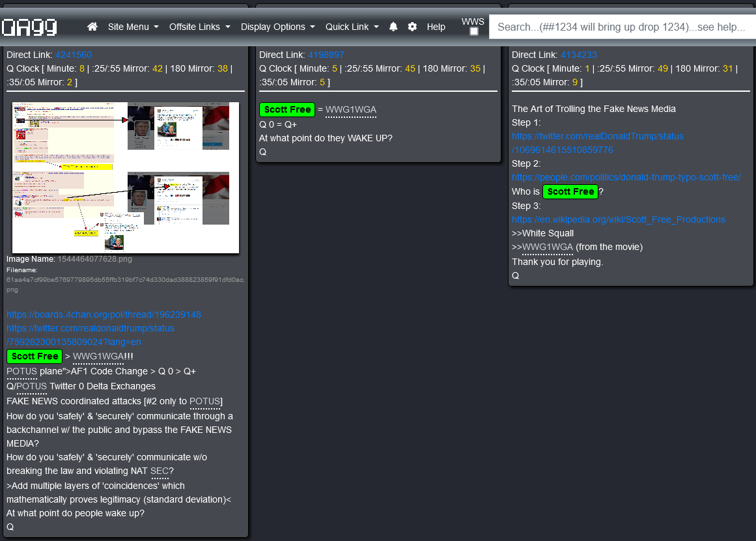The height and width of the screenshot is (541, 756).
Task: Expand Display Options dropdown
Action: point(277,27)
